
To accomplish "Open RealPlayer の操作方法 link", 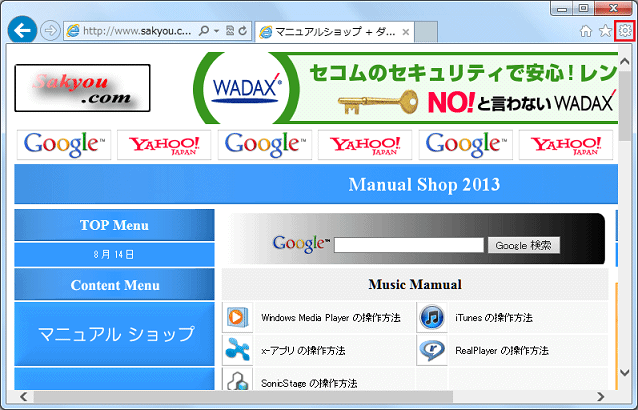I will pyautogui.click(x=502, y=350).
